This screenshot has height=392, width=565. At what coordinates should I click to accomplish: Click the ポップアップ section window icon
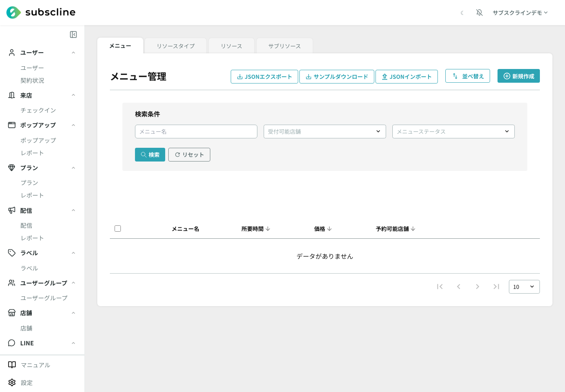pos(12,125)
